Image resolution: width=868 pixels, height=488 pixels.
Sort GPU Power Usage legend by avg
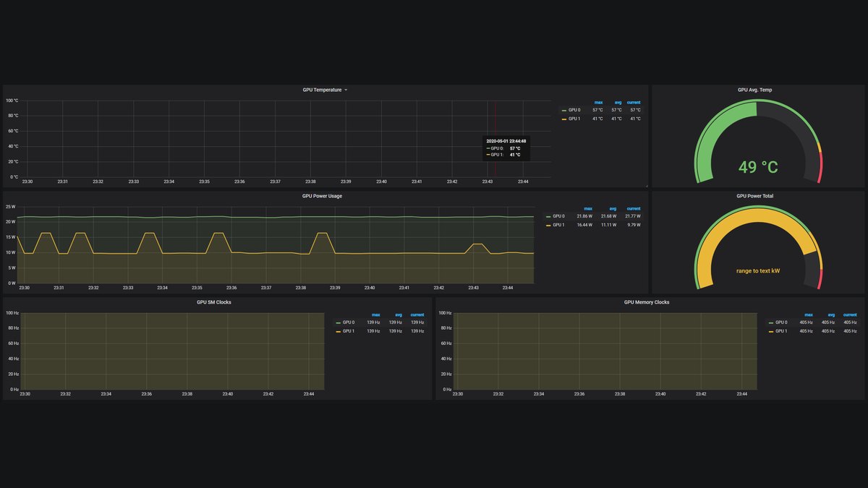pos(613,209)
